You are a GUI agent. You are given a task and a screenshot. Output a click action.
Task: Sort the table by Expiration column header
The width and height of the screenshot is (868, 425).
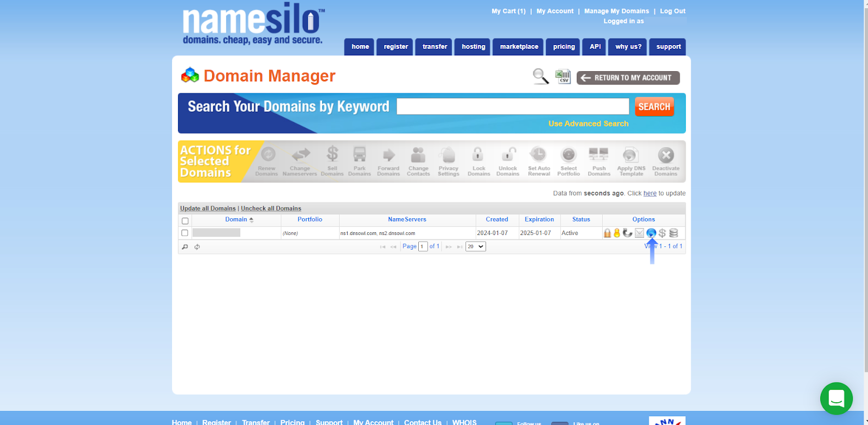(x=539, y=219)
